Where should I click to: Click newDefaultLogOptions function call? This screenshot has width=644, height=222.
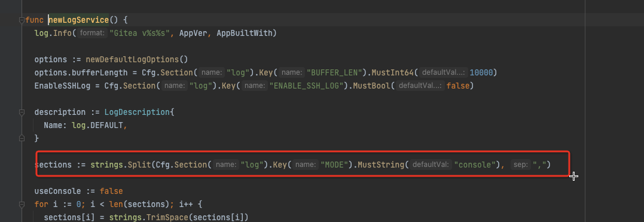132,59
